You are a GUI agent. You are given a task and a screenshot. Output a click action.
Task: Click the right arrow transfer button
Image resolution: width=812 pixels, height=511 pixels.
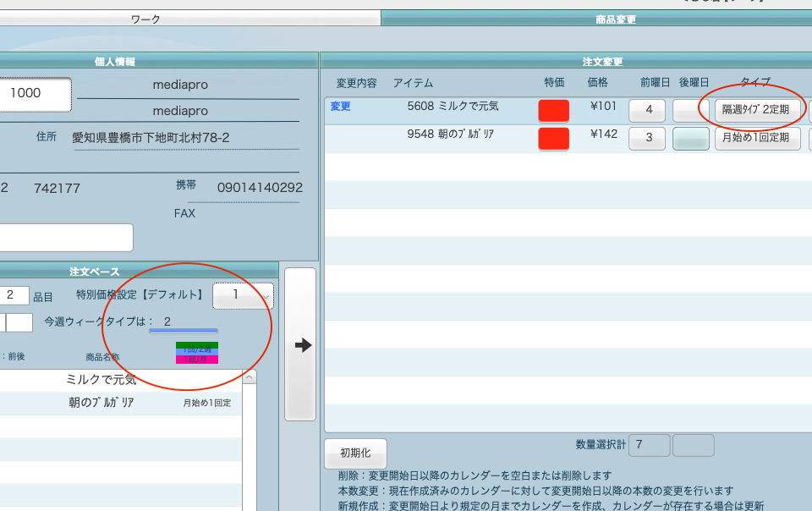(x=300, y=344)
